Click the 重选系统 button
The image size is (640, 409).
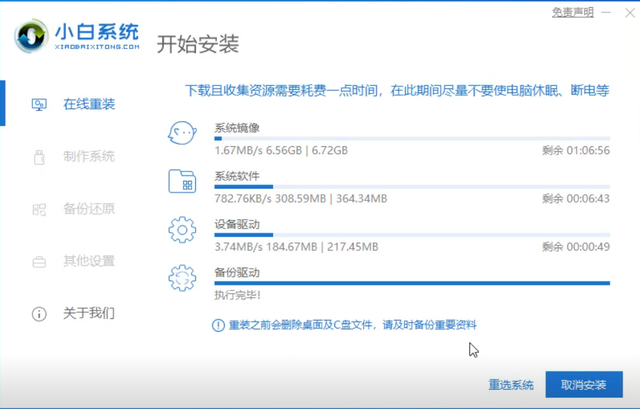pyautogui.click(x=511, y=385)
